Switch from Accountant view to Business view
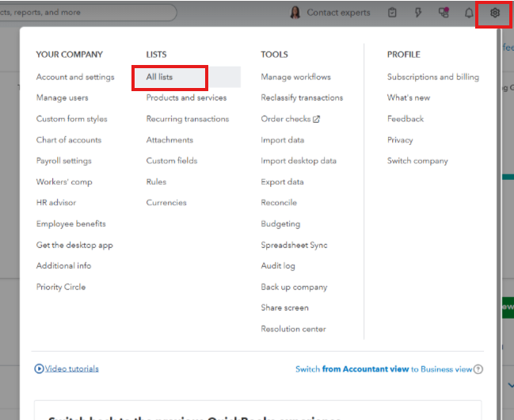The height and width of the screenshot is (420, 514). coord(383,369)
